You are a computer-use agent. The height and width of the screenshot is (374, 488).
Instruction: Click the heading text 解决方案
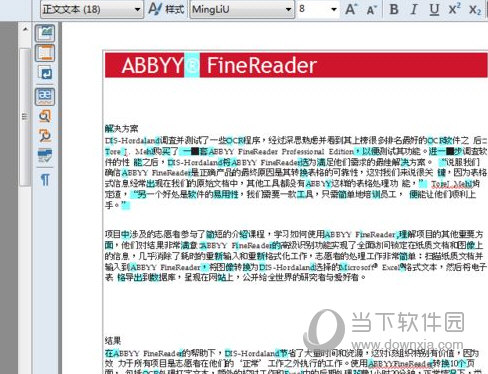click(x=121, y=129)
